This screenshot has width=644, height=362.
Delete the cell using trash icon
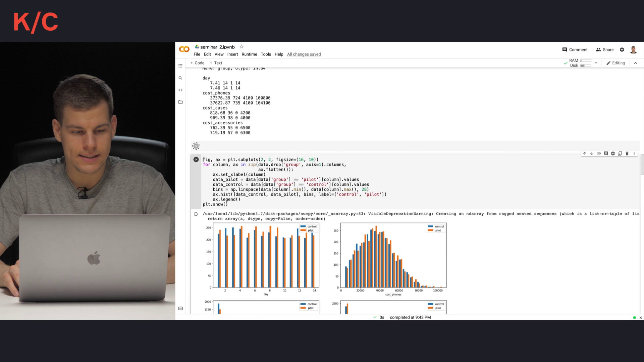(627, 154)
